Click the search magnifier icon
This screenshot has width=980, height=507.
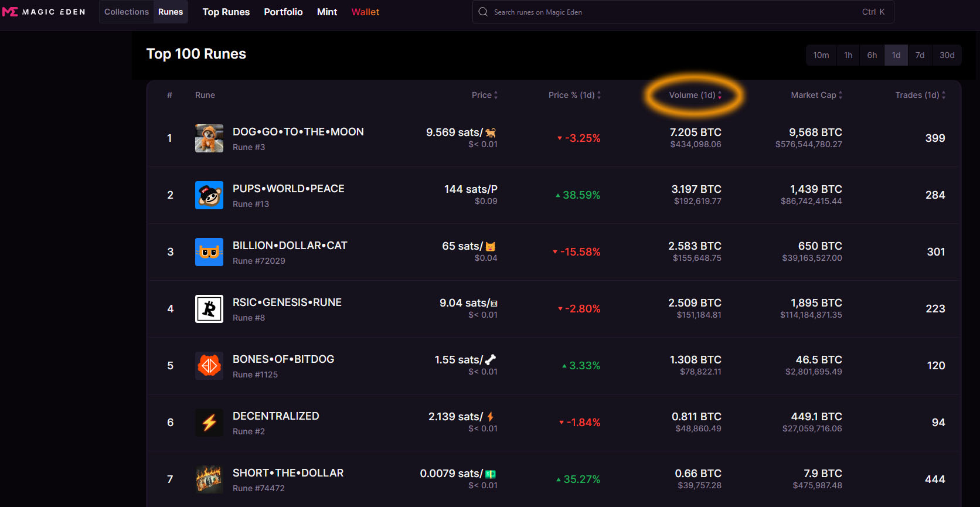483,12
